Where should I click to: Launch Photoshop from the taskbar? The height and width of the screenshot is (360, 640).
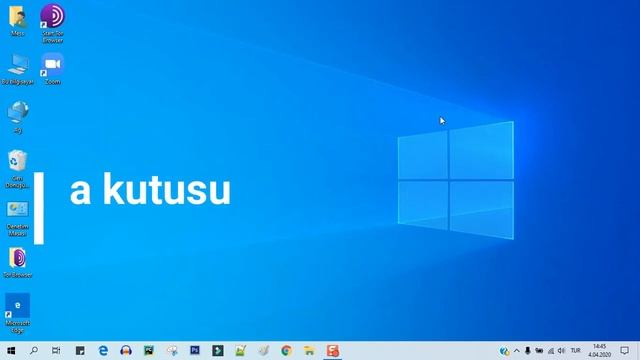tap(195, 351)
